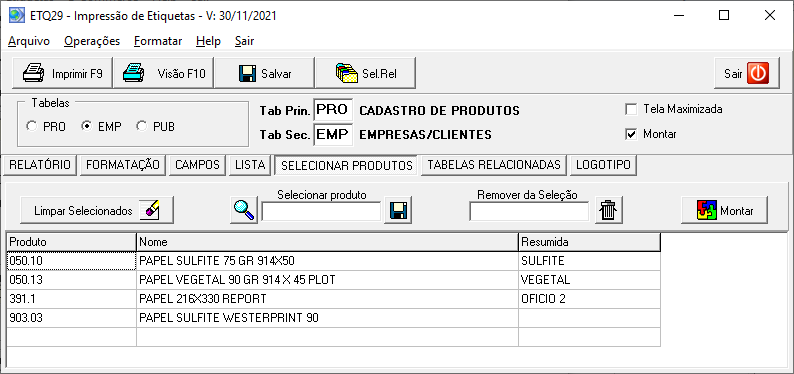Open the TABELAS RELACIONADAS tab

point(494,165)
